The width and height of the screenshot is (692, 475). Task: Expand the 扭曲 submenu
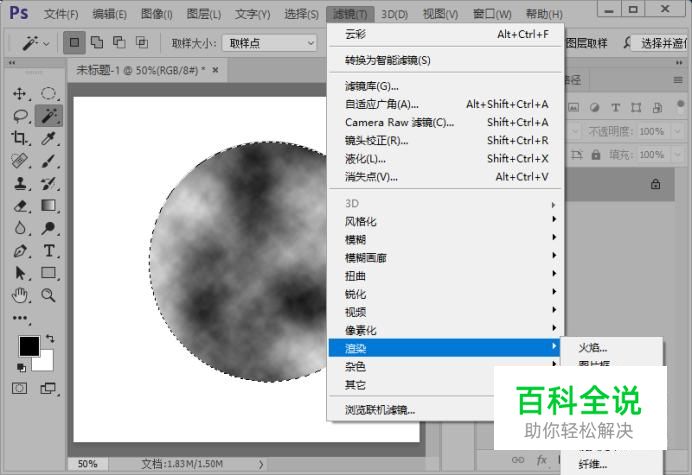coord(446,275)
